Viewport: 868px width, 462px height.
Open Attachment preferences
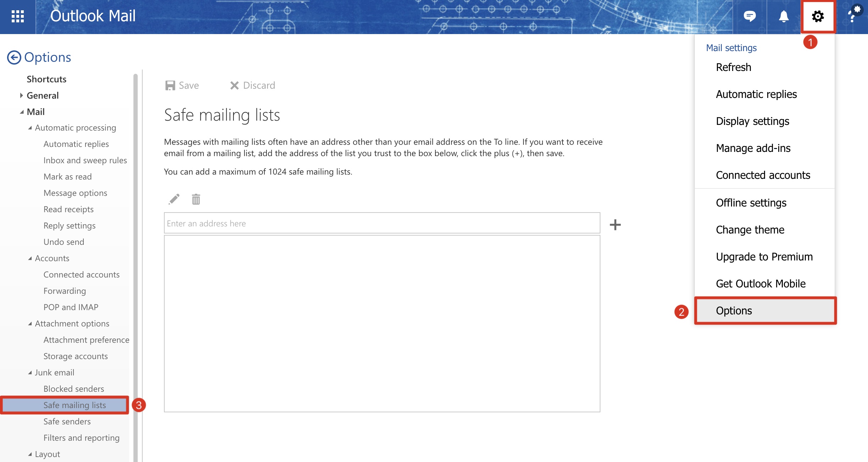[86, 340]
